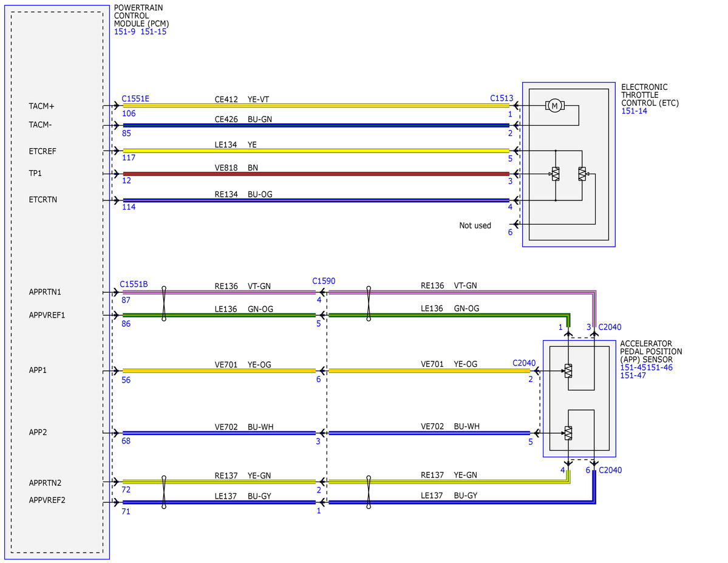
Task: Click the ETCRTN pin label
Action: point(43,199)
